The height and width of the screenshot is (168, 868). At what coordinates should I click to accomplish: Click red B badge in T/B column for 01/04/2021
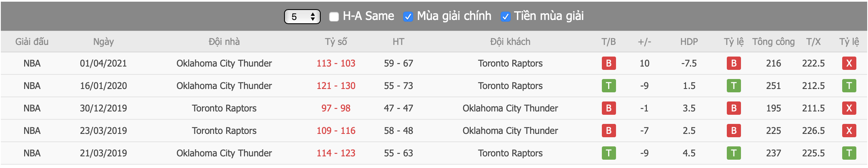tap(609, 63)
